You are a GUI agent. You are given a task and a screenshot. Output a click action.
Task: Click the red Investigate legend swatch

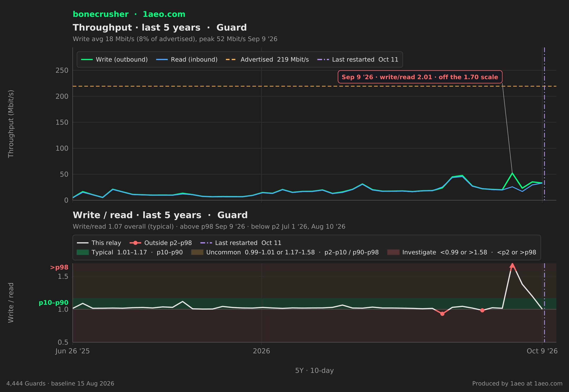(x=393, y=252)
